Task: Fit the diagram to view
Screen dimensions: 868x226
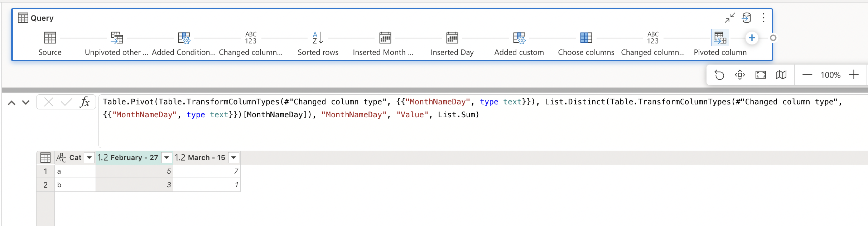Action: click(761, 75)
